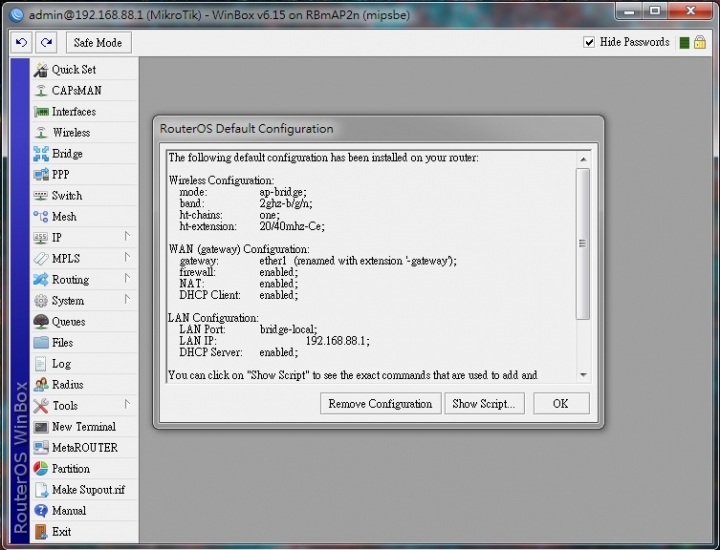The image size is (720, 550).
Task: Click the Tools wrench icon
Action: click(x=41, y=406)
